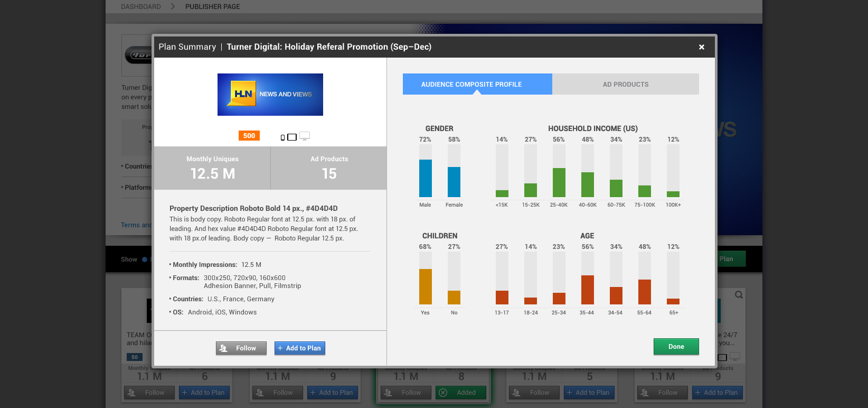The height and width of the screenshot is (408, 868).
Task: Click Add to Plan in the dialog
Action: pyautogui.click(x=300, y=348)
